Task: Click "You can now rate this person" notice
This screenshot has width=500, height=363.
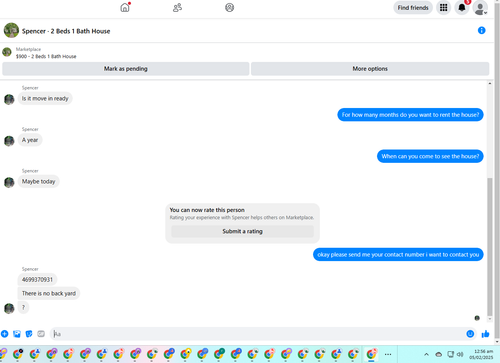Action: [x=207, y=210]
